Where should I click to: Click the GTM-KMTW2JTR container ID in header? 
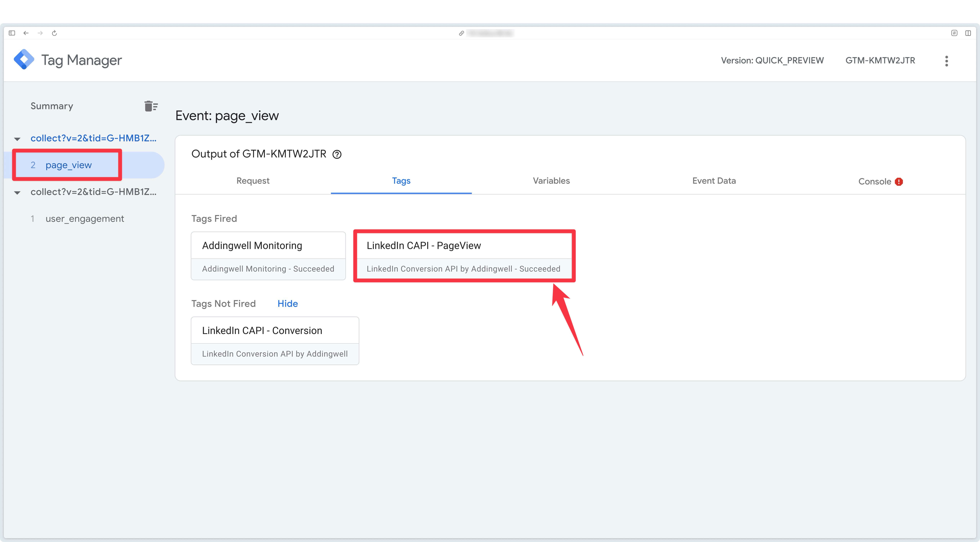point(880,61)
